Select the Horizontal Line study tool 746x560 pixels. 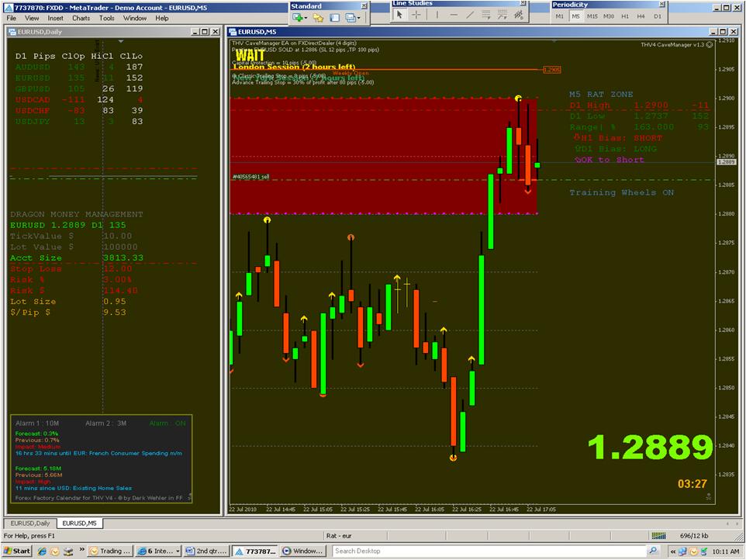coord(454,15)
